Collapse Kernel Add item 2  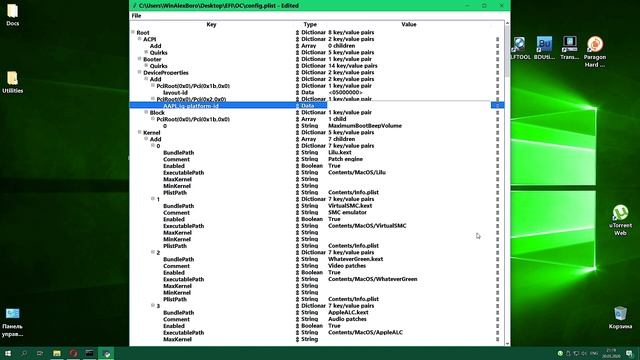(153, 252)
